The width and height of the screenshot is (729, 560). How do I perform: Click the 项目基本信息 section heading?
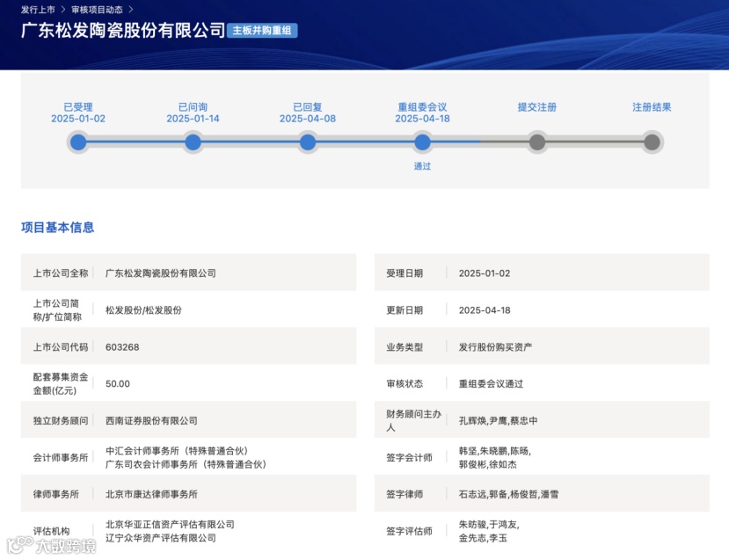[58, 228]
